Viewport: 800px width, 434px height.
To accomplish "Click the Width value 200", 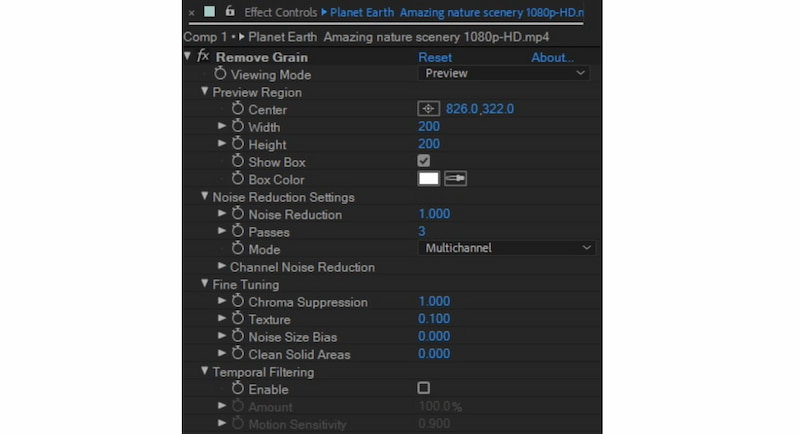I will [429, 126].
